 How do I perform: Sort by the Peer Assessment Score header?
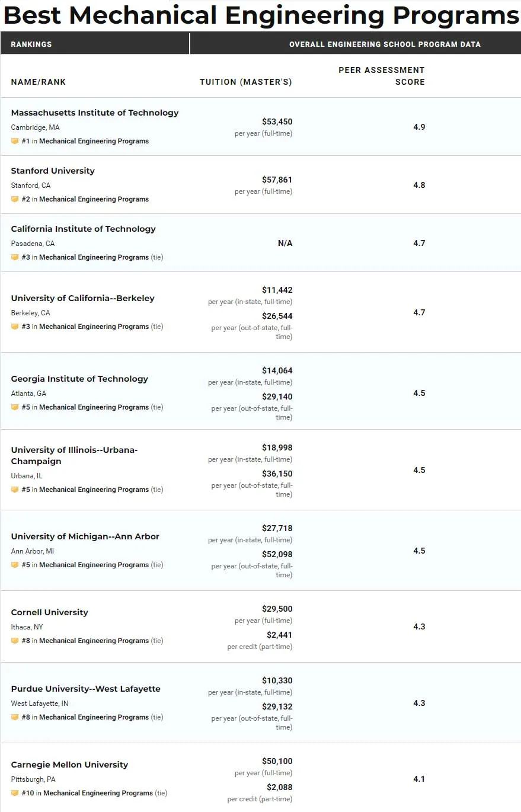point(382,76)
